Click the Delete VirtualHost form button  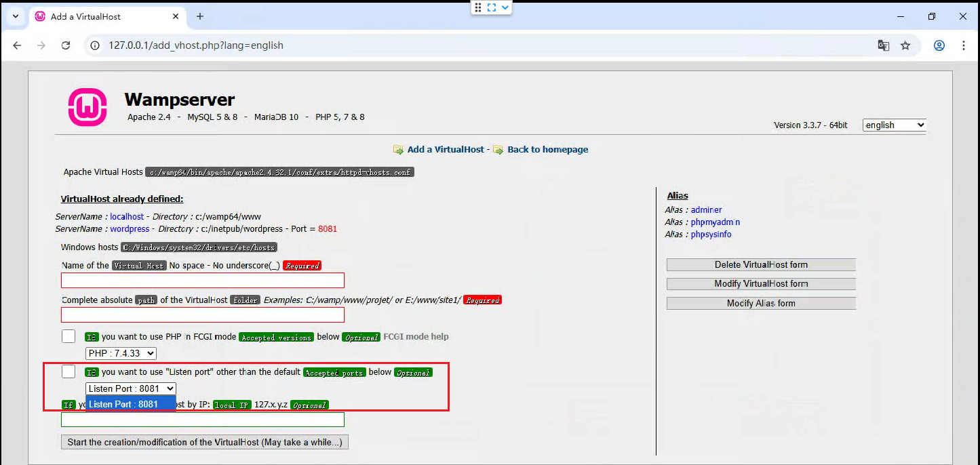[761, 264]
